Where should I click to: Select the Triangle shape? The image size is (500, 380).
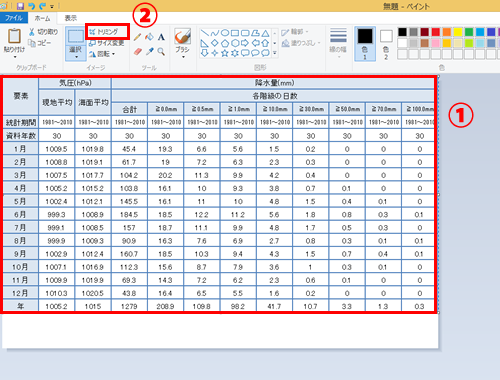tap(265, 33)
